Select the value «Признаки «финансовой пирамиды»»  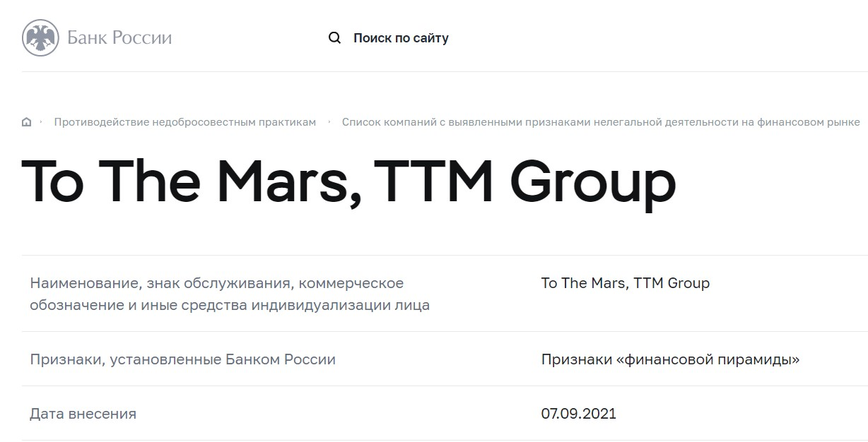coord(670,359)
